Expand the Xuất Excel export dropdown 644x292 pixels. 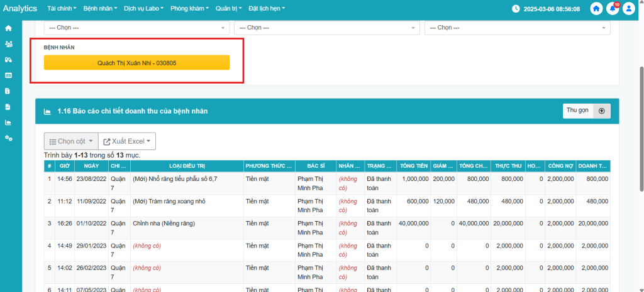point(128,141)
